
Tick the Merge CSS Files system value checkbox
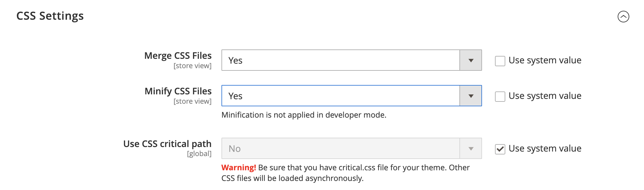pyautogui.click(x=500, y=61)
